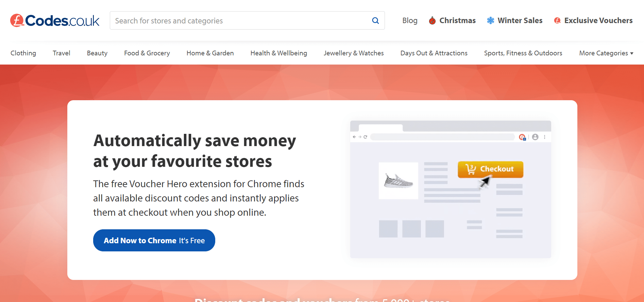Click the search magnifying glass icon
The height and width of the screenshot is (302, 644).
coord(375,20)
